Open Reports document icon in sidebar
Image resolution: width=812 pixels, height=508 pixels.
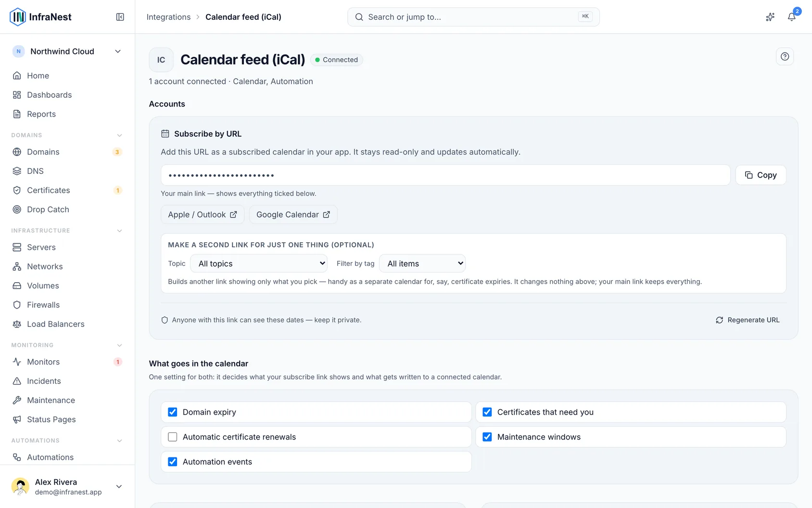(x=17, y=114)
